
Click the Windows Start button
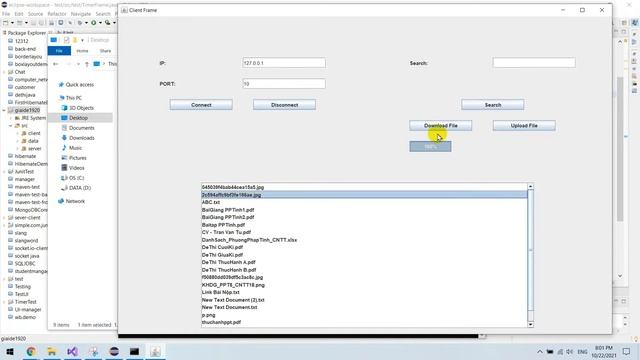pyautogui.click(x=10, y=351)
